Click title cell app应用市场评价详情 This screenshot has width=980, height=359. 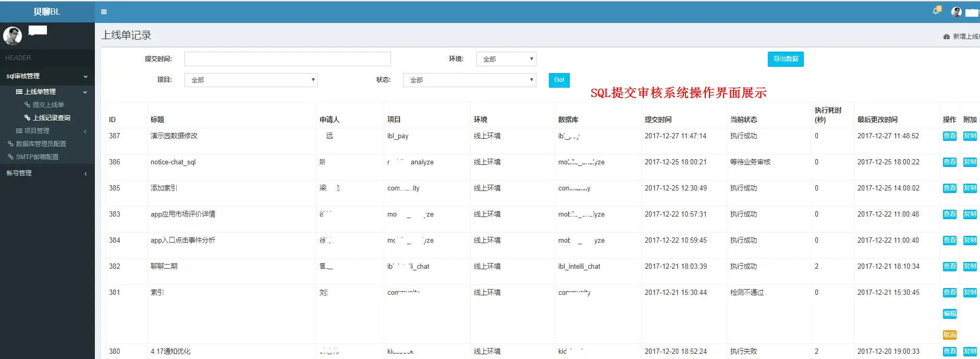coord(183,214)
